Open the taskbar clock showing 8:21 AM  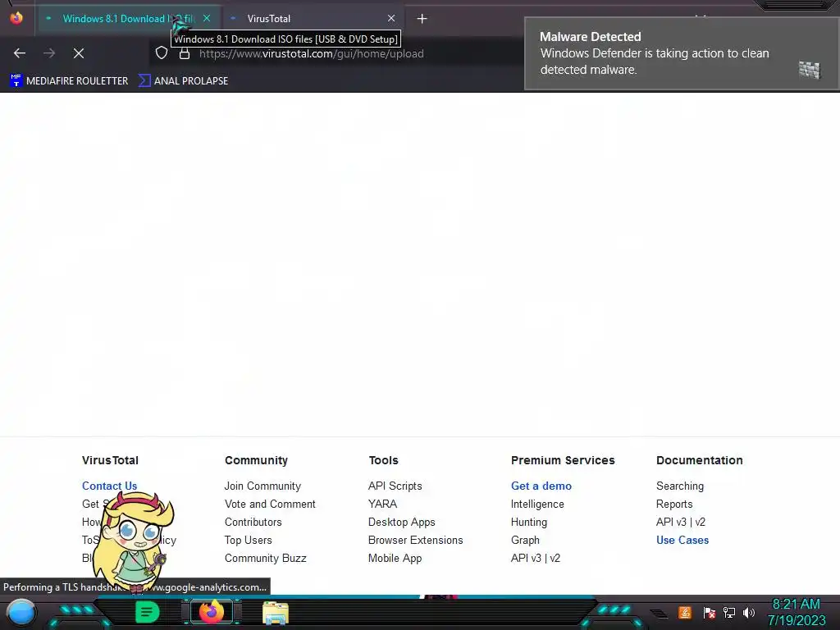click(796, 612)
